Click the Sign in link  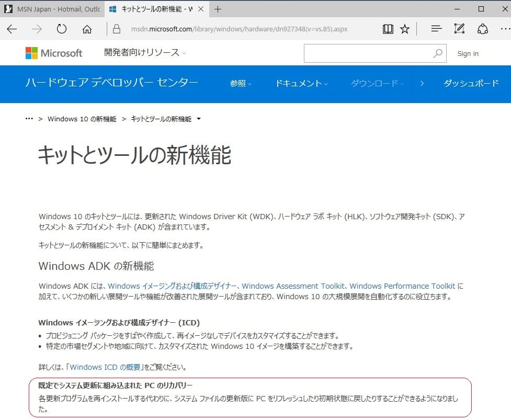468,53
